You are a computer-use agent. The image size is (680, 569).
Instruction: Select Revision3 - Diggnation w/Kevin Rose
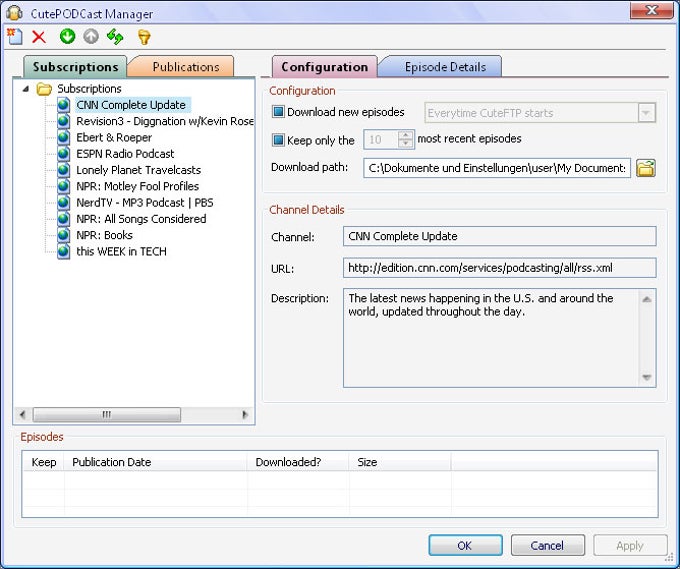(165, 121)
